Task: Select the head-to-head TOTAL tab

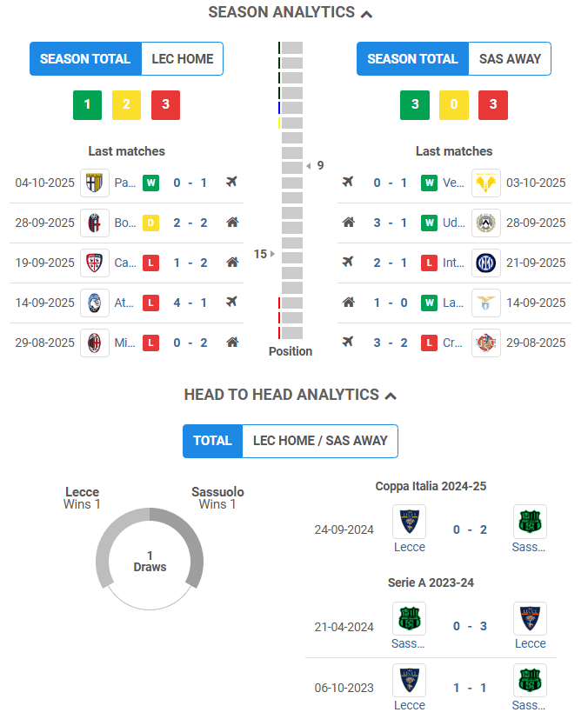Action: (212, 441)
